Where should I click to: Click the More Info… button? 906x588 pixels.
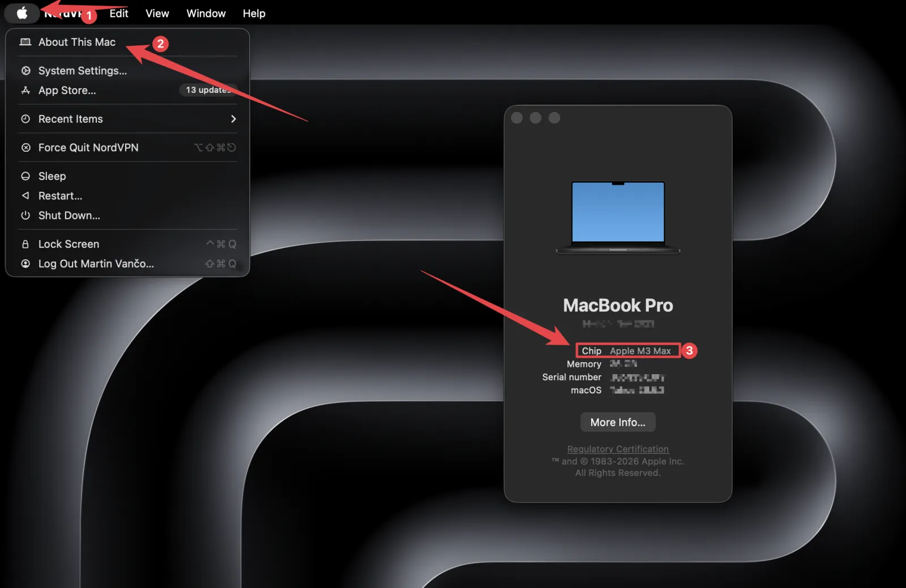(618, 422)
